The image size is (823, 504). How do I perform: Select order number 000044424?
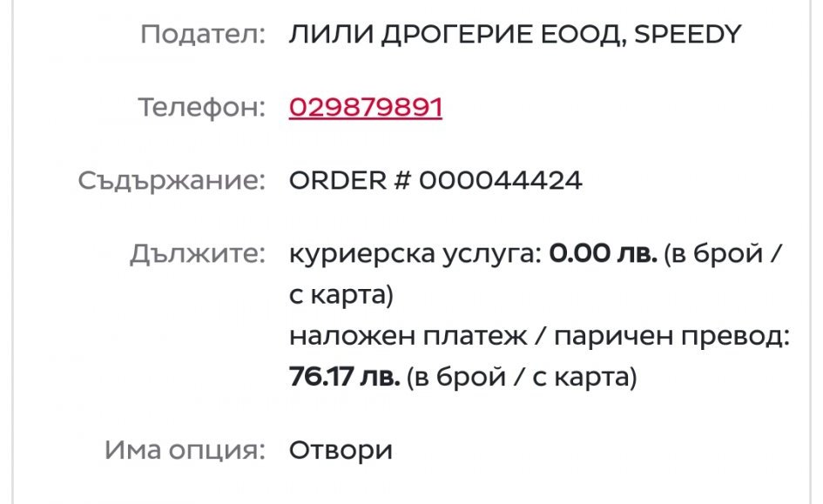pyautogui.click(x=501, y=181)
